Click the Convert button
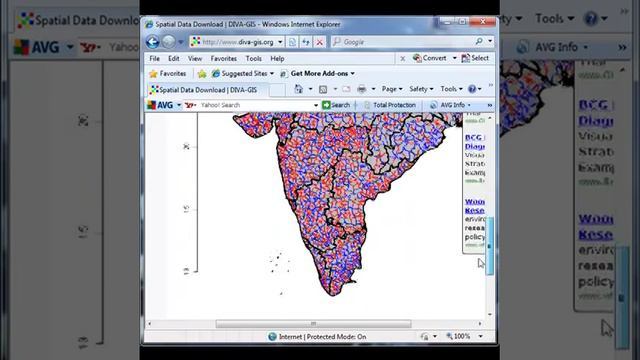640x360 pixels. coord(429,58)
